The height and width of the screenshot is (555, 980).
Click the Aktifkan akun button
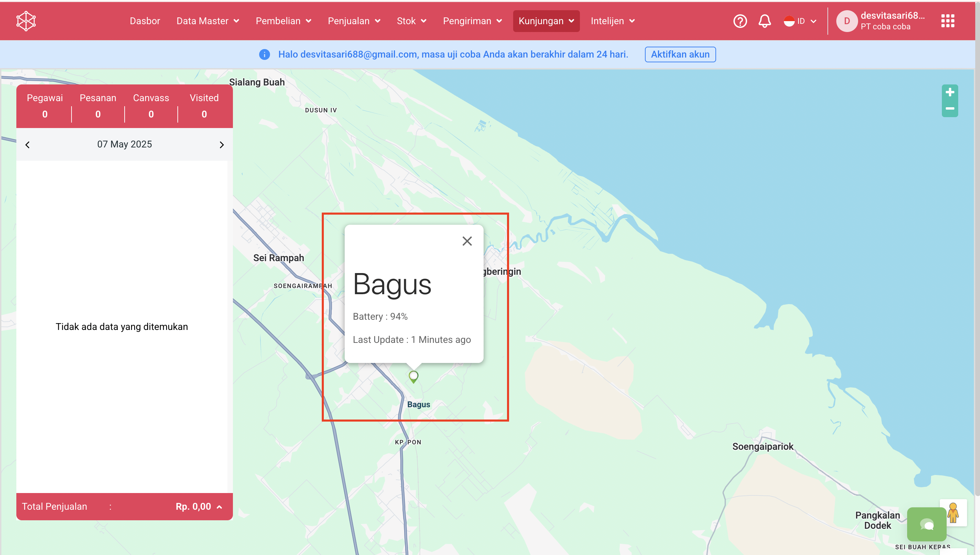tap(680, 54)
